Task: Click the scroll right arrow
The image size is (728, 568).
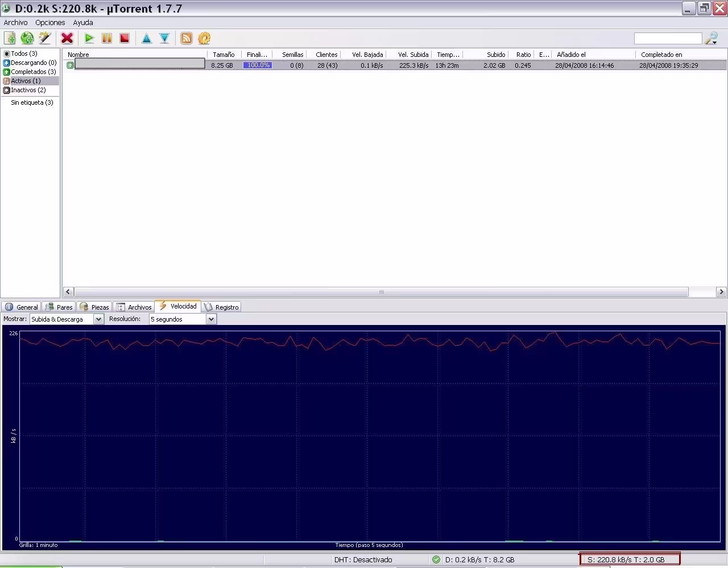Action: click(x=721, y=292)
